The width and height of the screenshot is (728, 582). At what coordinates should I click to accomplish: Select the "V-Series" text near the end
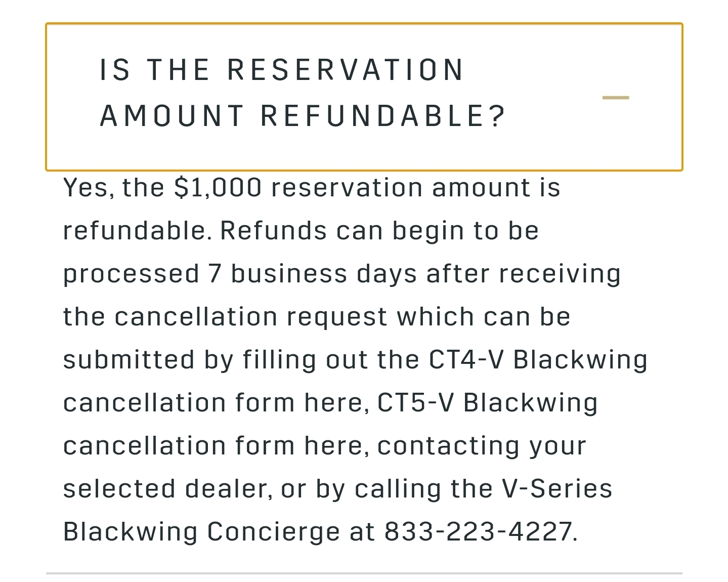[557, 489]
